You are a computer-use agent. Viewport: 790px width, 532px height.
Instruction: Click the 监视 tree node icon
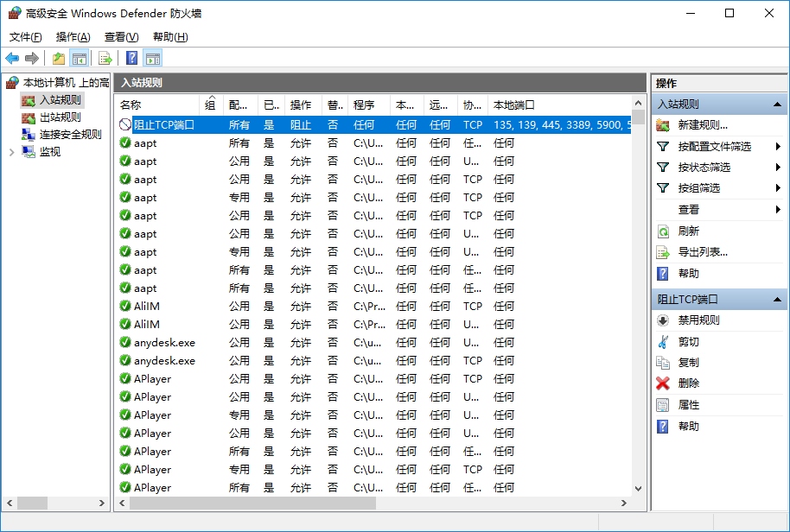coord(29,151)
